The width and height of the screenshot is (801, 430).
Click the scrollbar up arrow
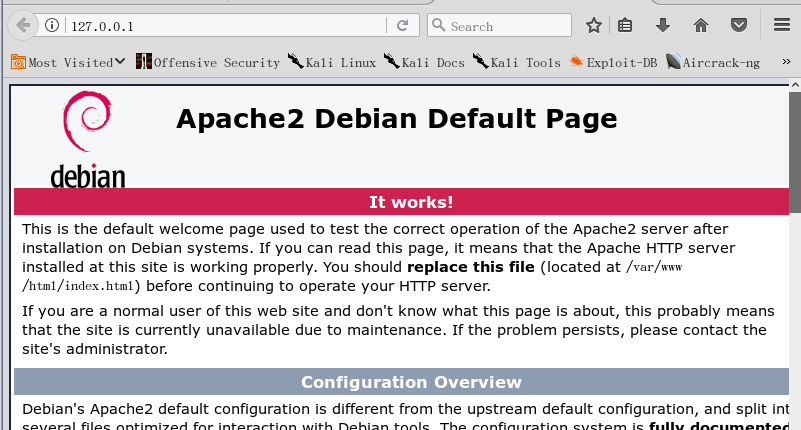tap(795, 84)
